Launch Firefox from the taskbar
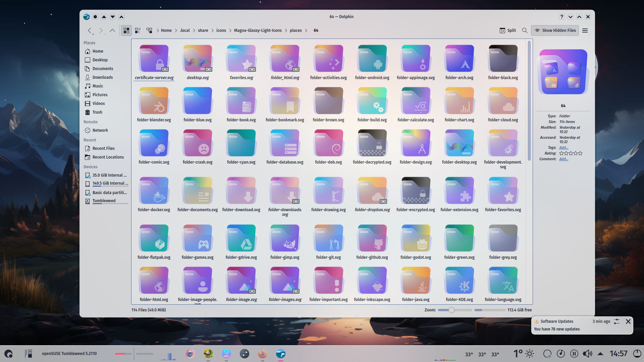 tap(263, 354)
